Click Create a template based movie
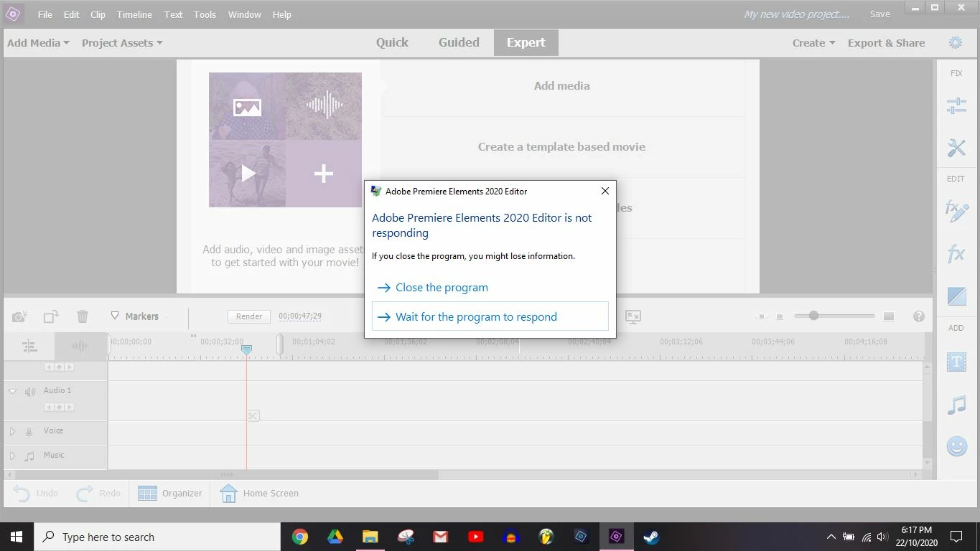The height and width of the screenshot is (551, 980). coord(561,147)
